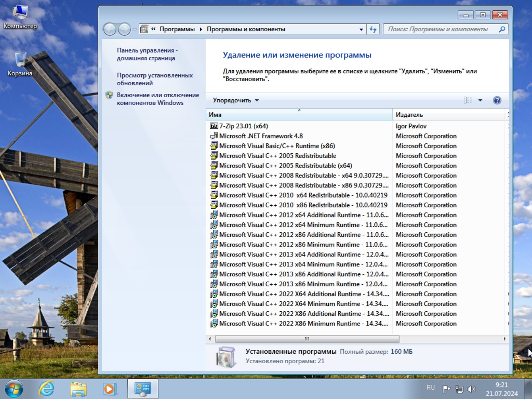Open Action Center flag icon in tray

(x=447, y=389)
